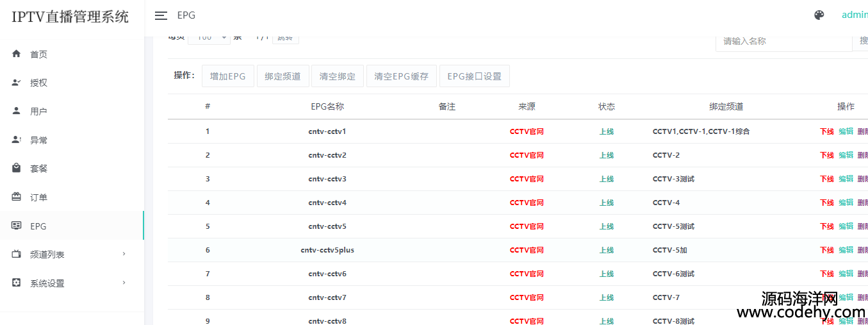Click the 清空EPG缓存 button
The height and width of the screenshot is (325, 868).
pyautogui.click(x=401, y=76)
